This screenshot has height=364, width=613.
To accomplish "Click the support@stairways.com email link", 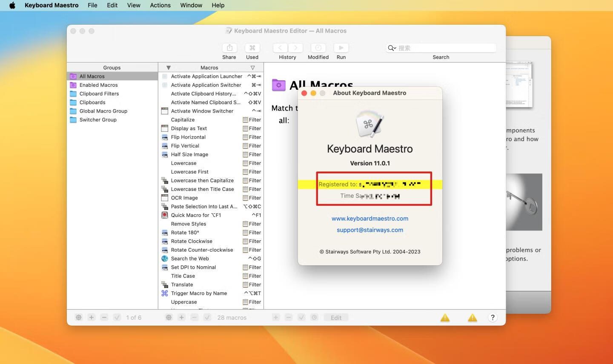I will pyautogui.click(x=370, y=230).
